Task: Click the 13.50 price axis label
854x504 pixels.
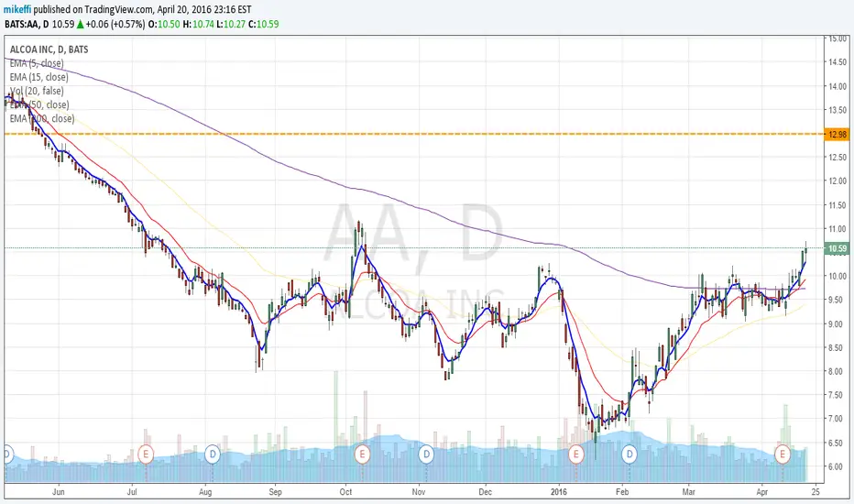Action: click(838, 110)
